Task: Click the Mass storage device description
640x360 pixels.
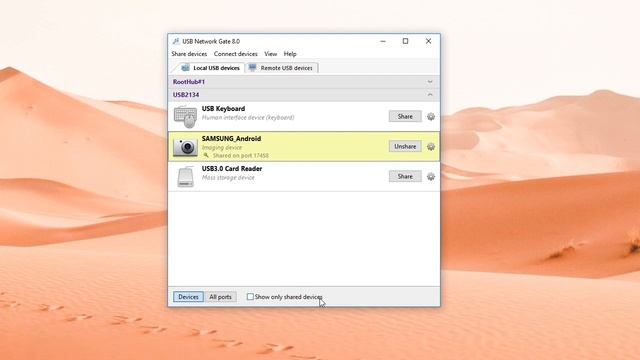Action: (228, 178)
